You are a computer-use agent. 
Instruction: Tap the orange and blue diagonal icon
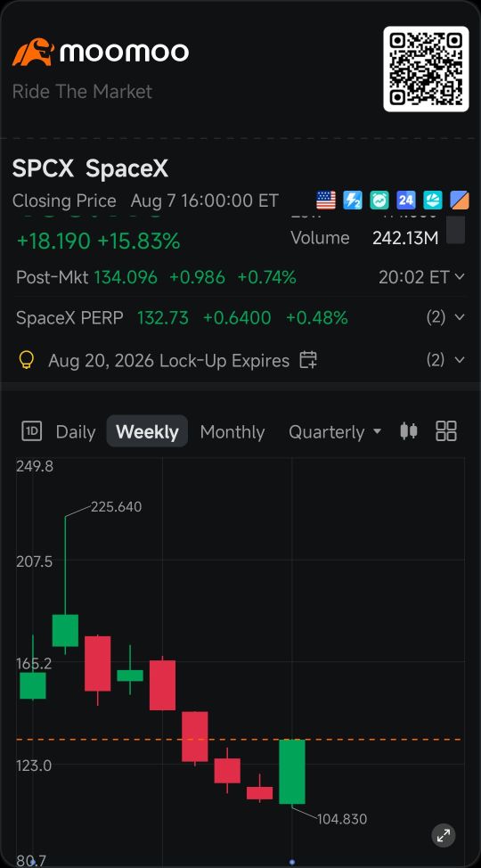tap(460, 200)
